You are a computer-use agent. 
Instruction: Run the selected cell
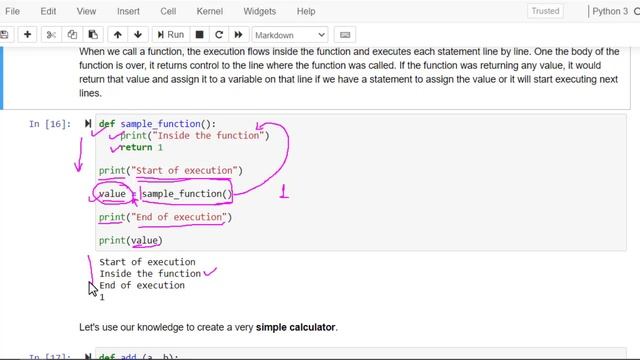tap(171, 35)
